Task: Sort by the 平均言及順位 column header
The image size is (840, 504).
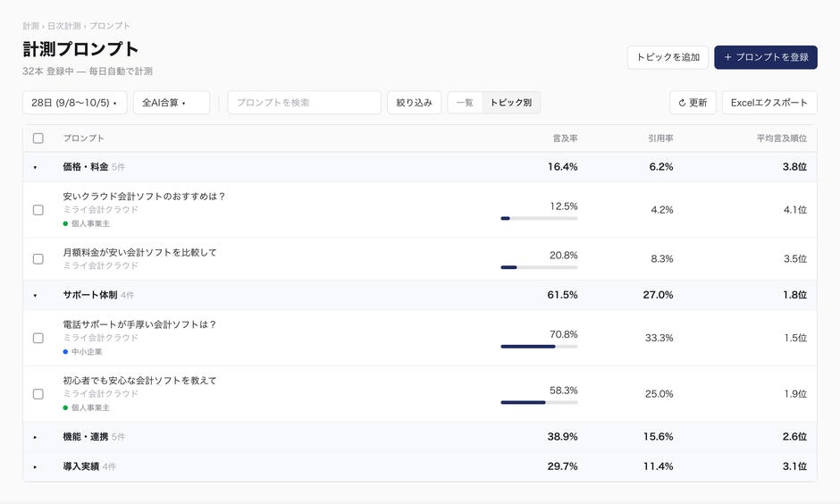Action: (x=782, y=139)
